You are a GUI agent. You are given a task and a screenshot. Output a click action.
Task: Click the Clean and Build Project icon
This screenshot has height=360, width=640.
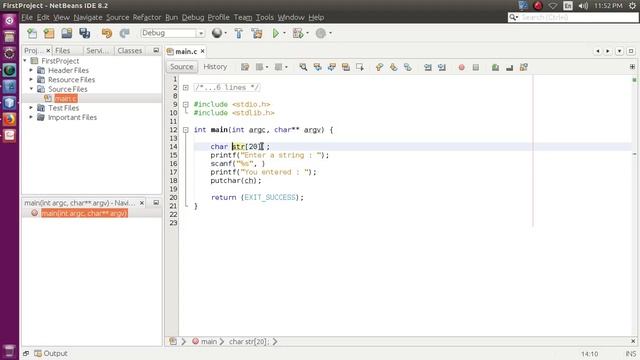click(x=257, y=33)
